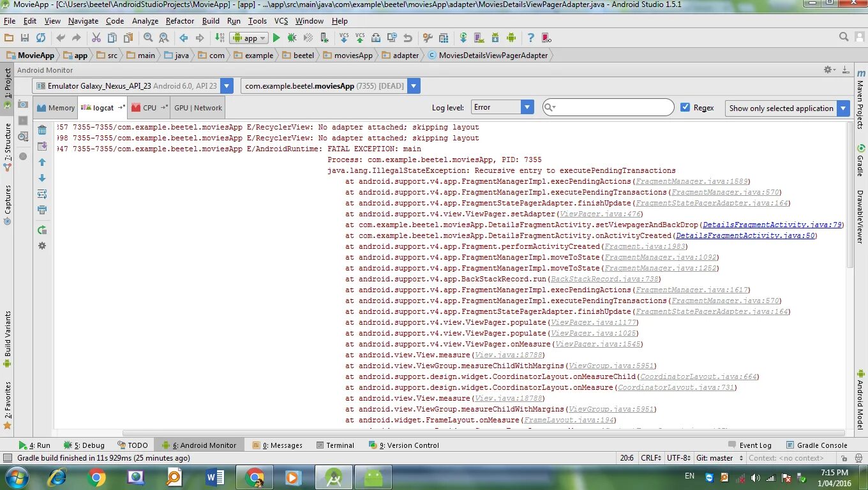Open logcat settings gear in sidebar
The height and width of the screenshot is (490, 868).
coord(42,246)
